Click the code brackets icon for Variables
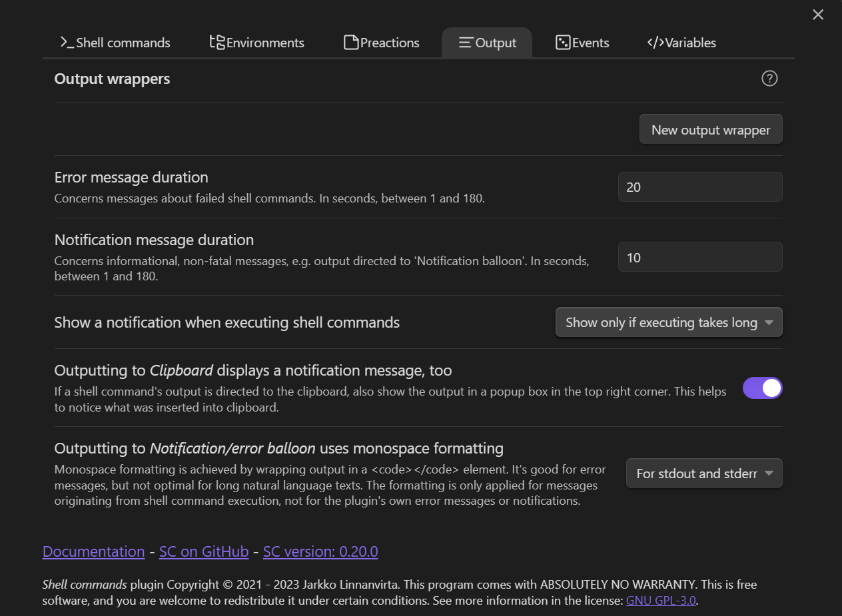Screen dimensions: 842x616 pyautogui.click(x=655, y=43)
